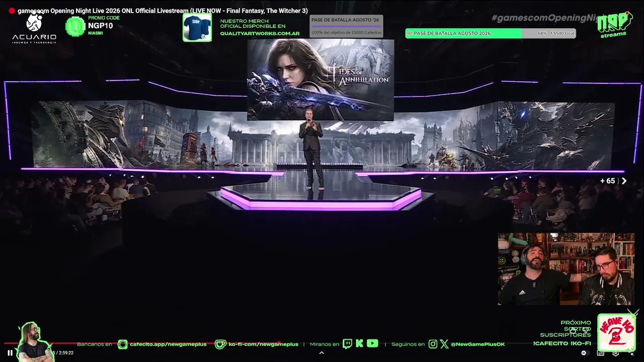Viewport: 644px width, 362px height.
Task: Open the cafecito.app/newgameplus link
Action: tap(168, 344)
